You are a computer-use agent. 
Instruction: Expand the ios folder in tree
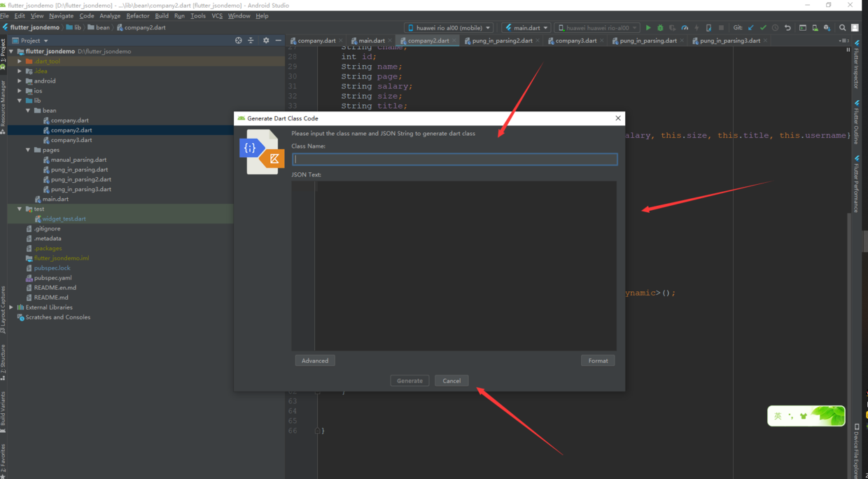click(20, 90)
